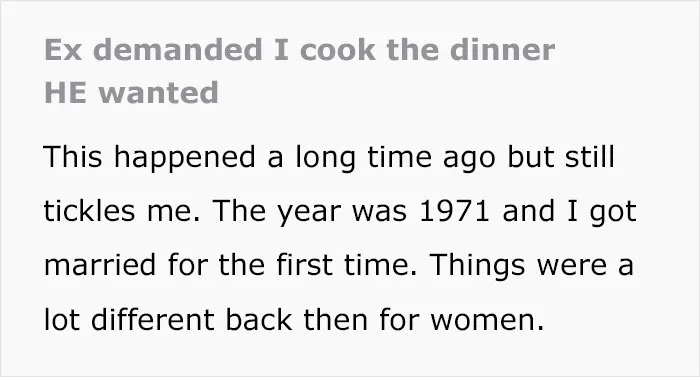Click the word "happened" in the paragraph

185,159
